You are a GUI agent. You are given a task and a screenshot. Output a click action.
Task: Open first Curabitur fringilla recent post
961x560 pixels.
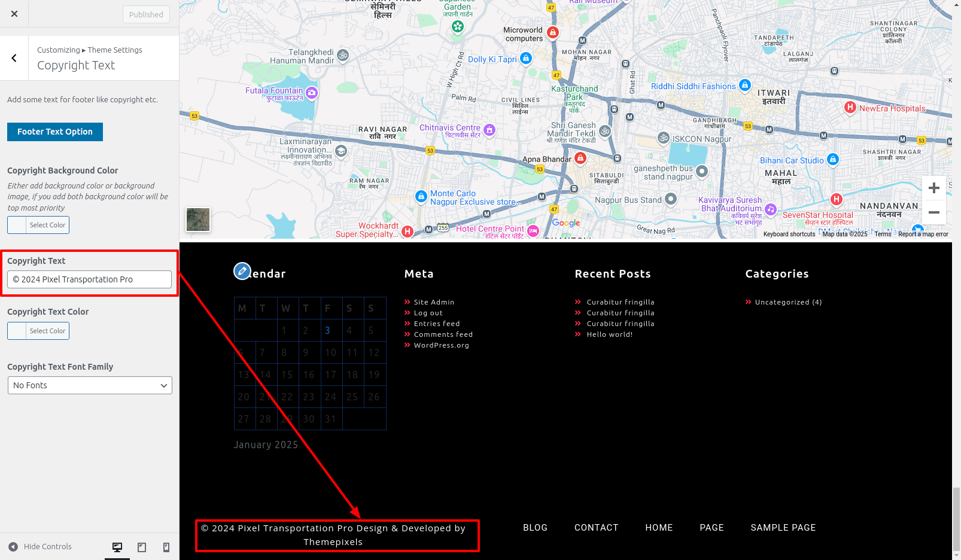point(621,302)
